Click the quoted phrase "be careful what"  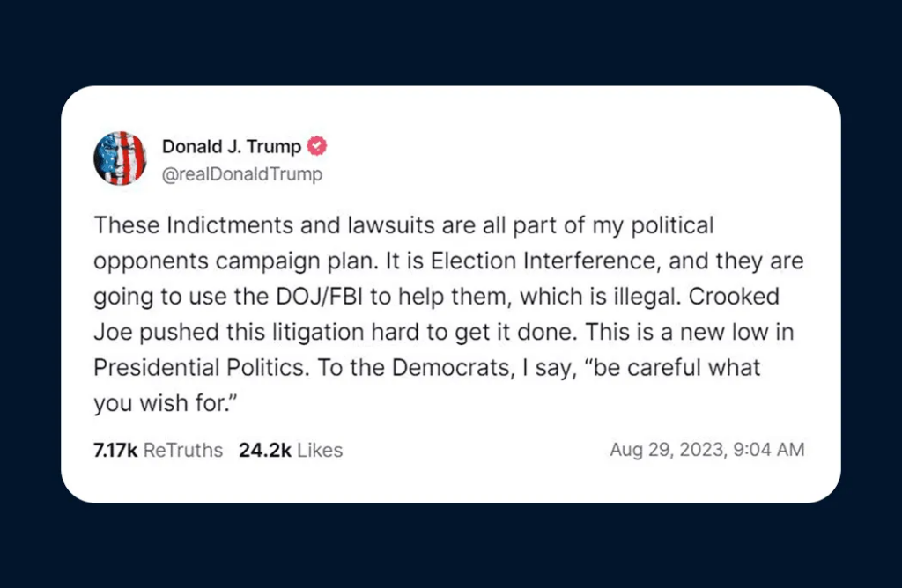[x=669, y=368]
